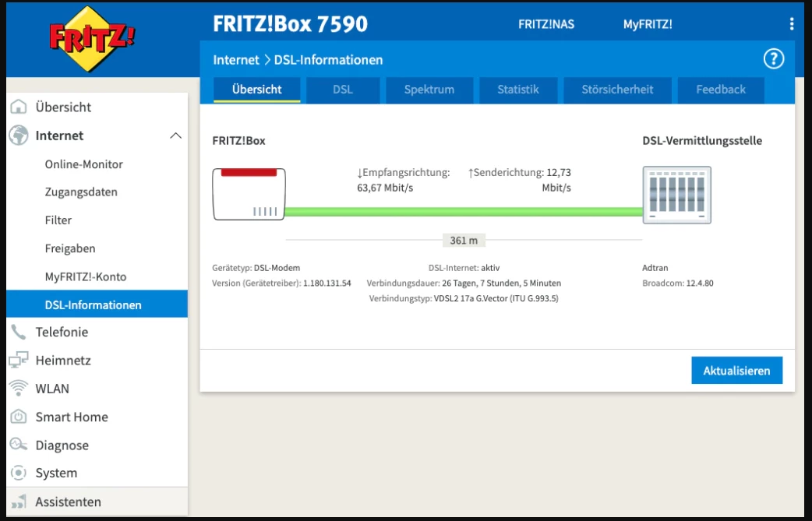Click the Aktualisieren button

737,371
